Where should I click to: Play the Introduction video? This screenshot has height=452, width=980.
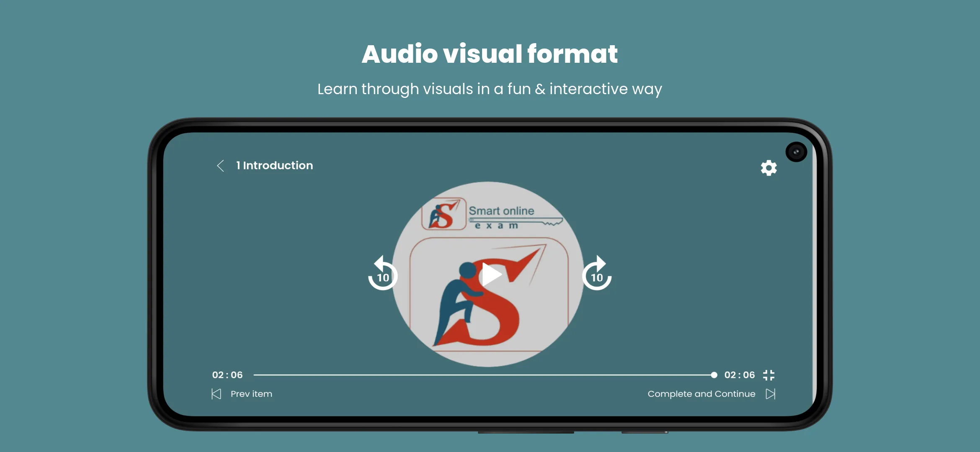pos(491,275)
